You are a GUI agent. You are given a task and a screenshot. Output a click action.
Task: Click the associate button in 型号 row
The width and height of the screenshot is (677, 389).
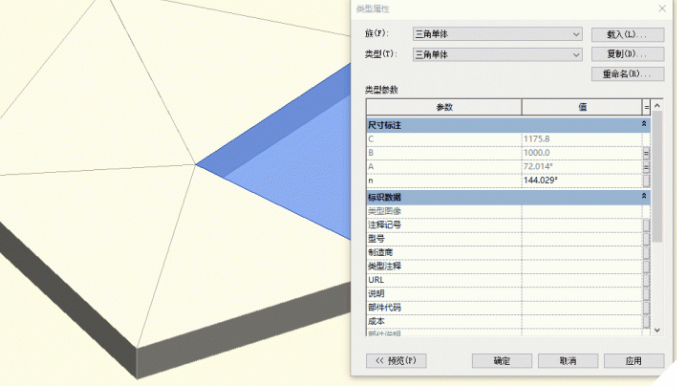click(646, 239)
